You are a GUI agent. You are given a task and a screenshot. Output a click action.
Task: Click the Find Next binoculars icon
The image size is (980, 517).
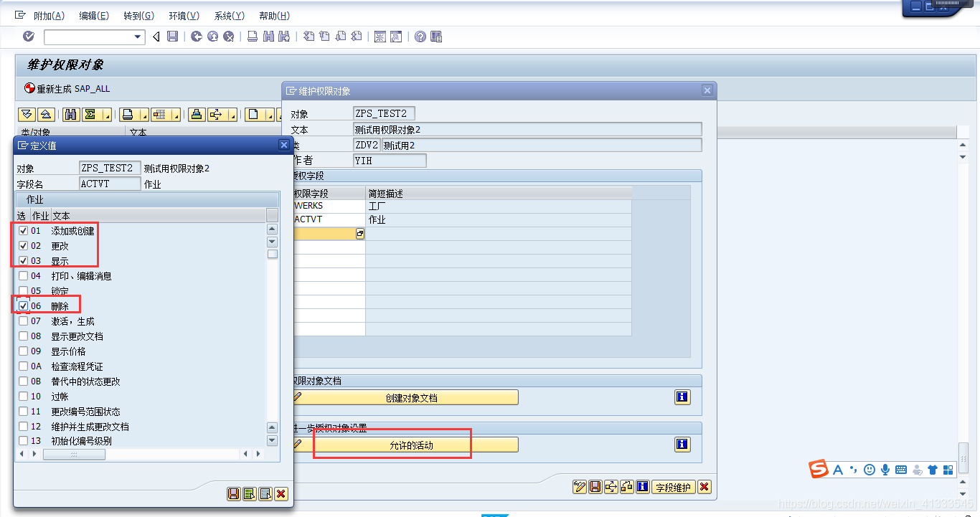[284, 37]
